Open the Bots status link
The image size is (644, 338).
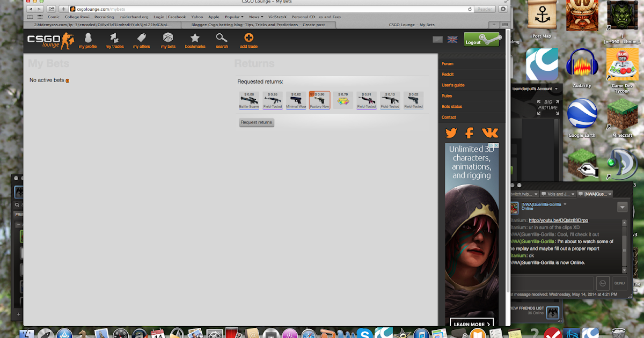coord(452,107)
